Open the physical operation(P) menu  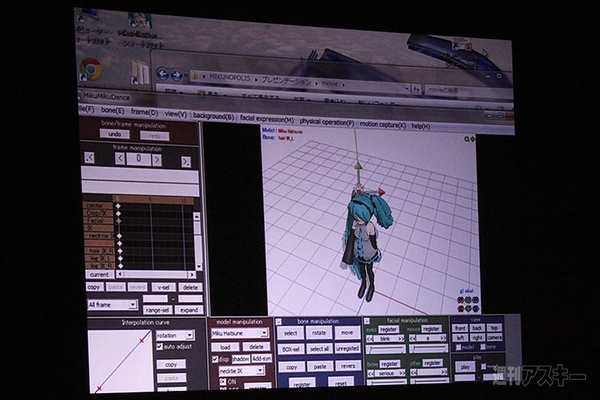pos(326,122)
